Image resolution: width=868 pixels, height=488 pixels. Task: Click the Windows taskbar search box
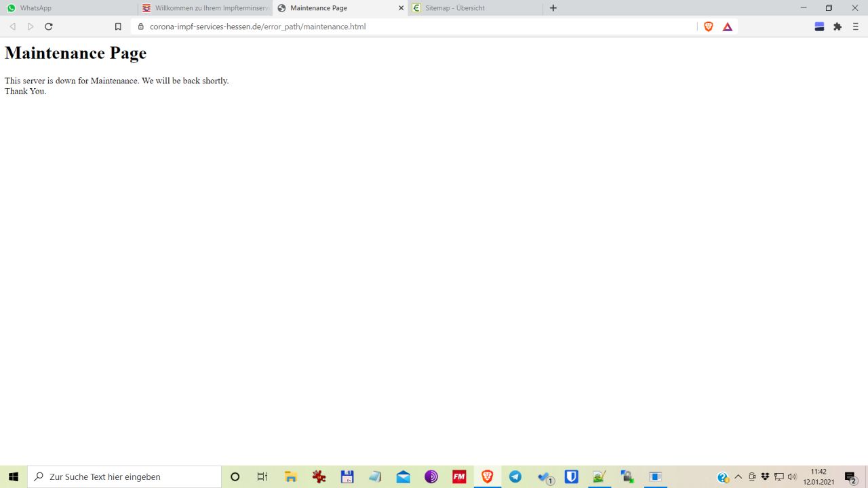[x=125, y=476]
